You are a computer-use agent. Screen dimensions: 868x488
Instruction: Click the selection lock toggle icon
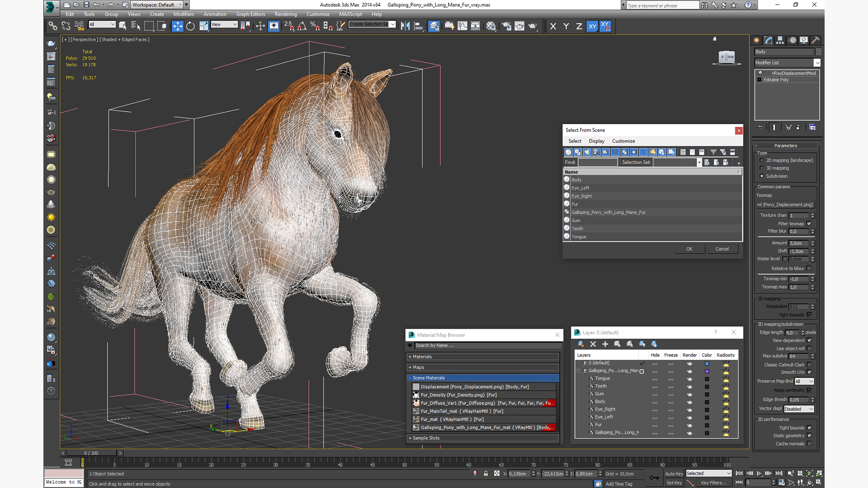(x=486, y=474)
